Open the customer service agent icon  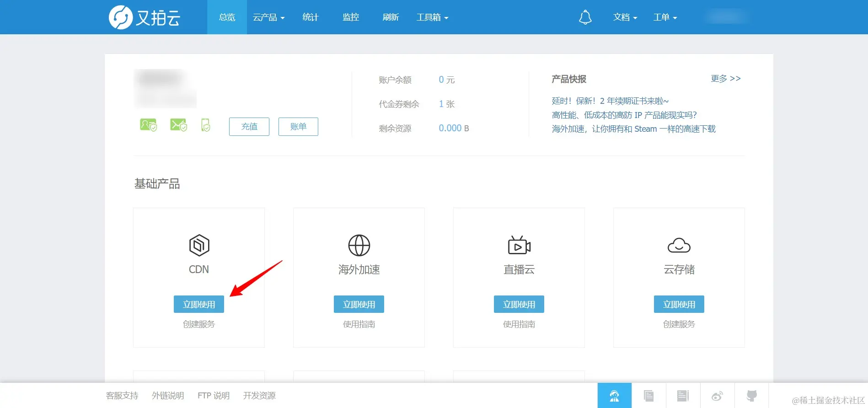click(x=614, y=396)
